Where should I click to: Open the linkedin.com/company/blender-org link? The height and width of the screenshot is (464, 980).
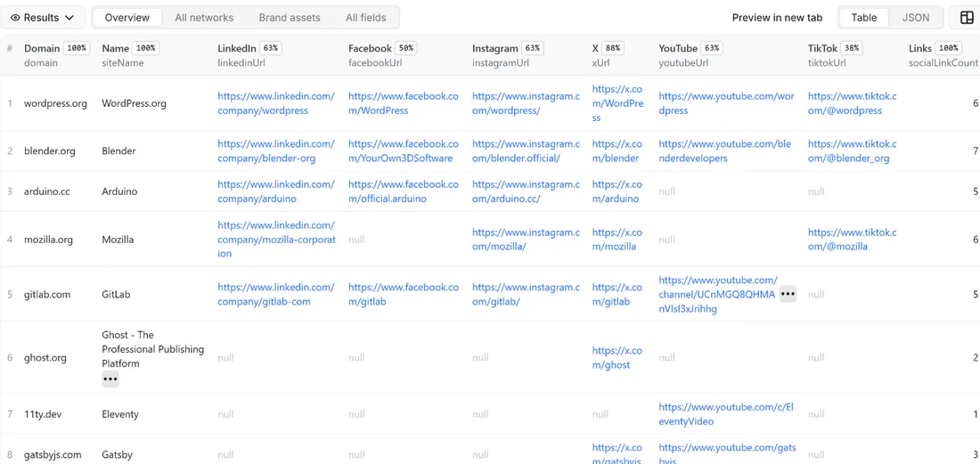tap(276, 151)
